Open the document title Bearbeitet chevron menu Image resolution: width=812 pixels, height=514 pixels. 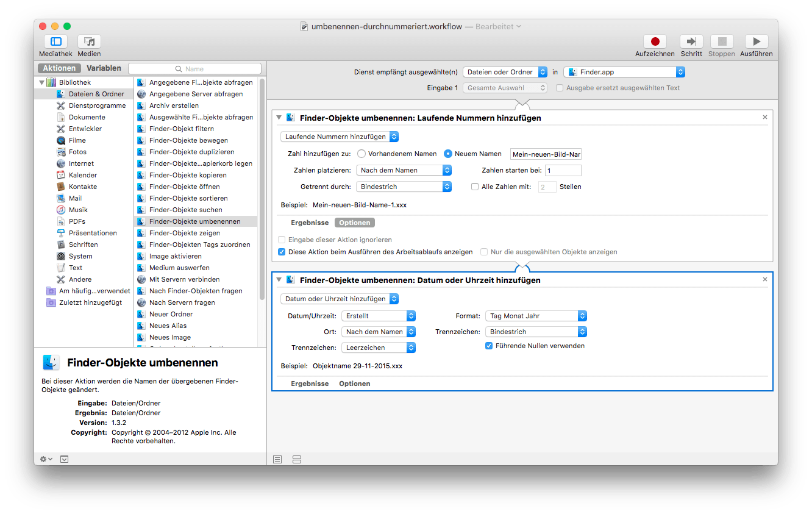519,27
